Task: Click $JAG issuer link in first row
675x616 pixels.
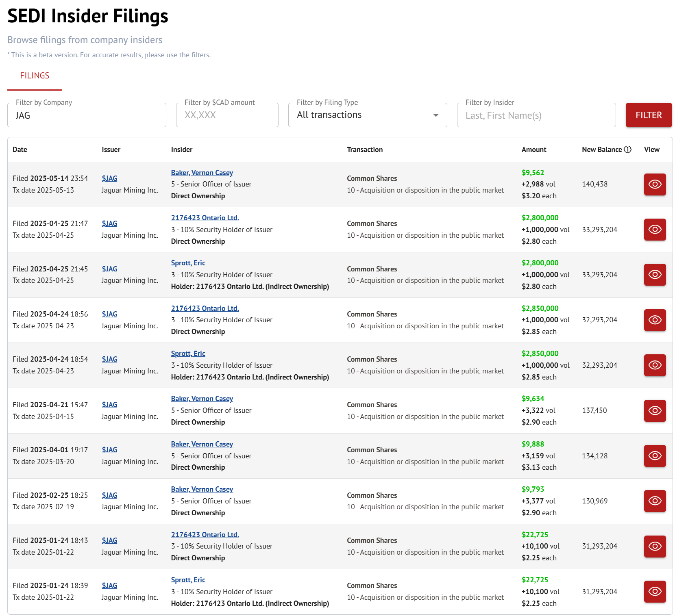Action: click(109, 178)
